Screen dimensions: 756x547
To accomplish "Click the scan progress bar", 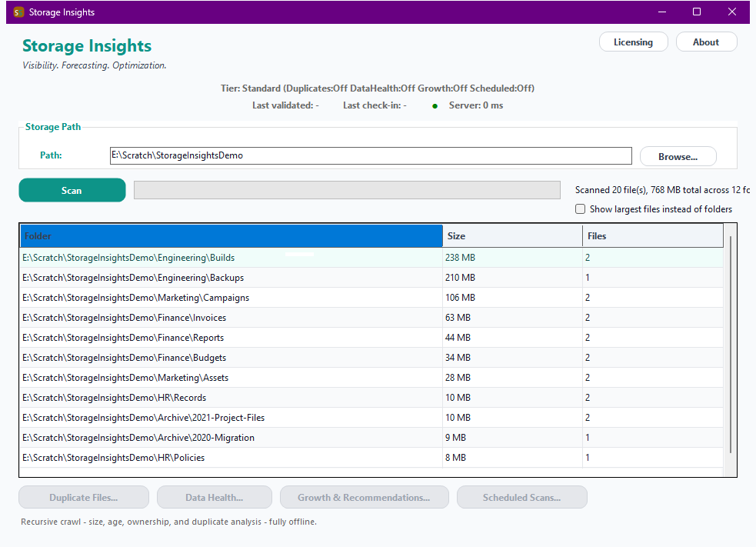I will [347, 190].
